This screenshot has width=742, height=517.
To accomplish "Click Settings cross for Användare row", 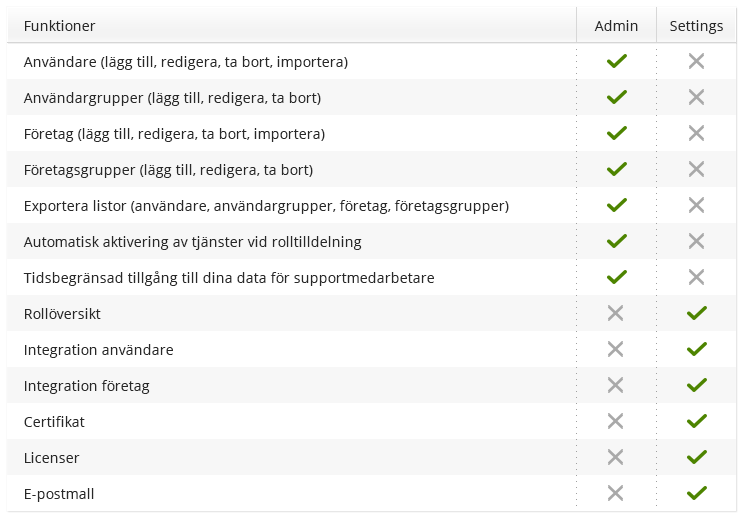I will pyautogui.click(x=697, y=62).
